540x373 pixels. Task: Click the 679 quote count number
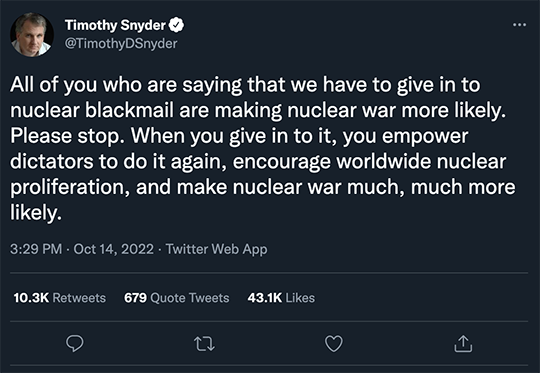(135, 298)
